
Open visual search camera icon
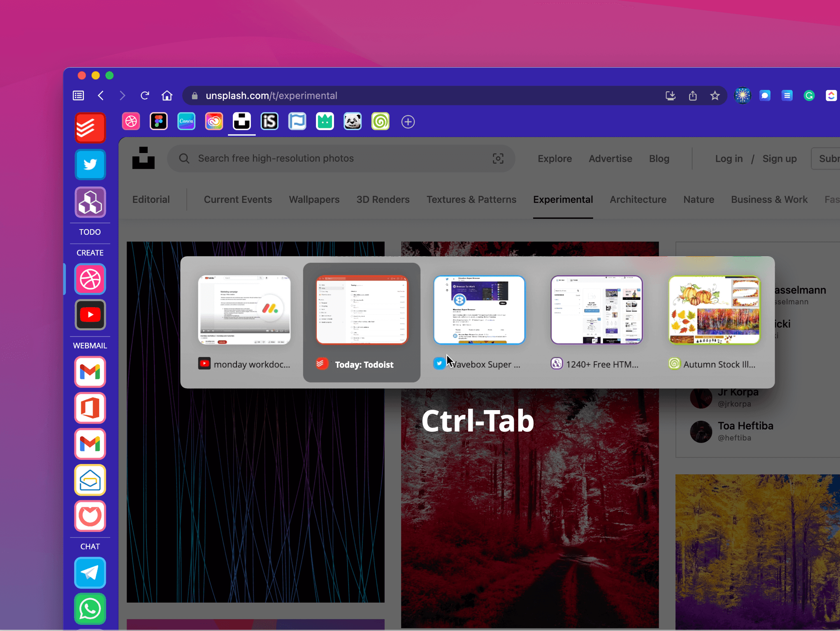point(498,158)
